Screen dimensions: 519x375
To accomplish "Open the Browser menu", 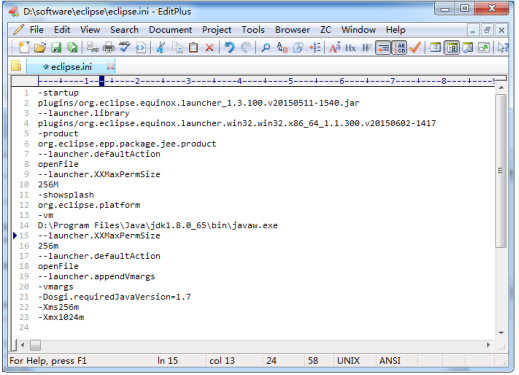I will 292,30.
